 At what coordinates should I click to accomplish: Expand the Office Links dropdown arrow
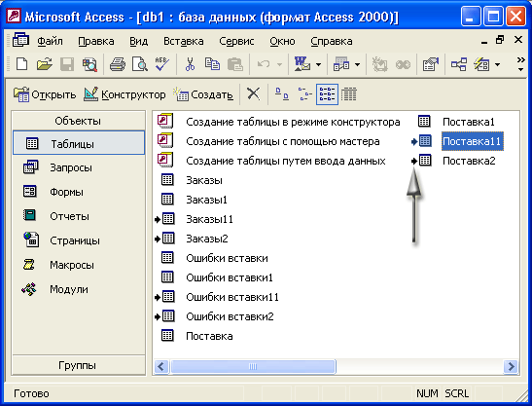pyautogui.click(x=318, y=64)
